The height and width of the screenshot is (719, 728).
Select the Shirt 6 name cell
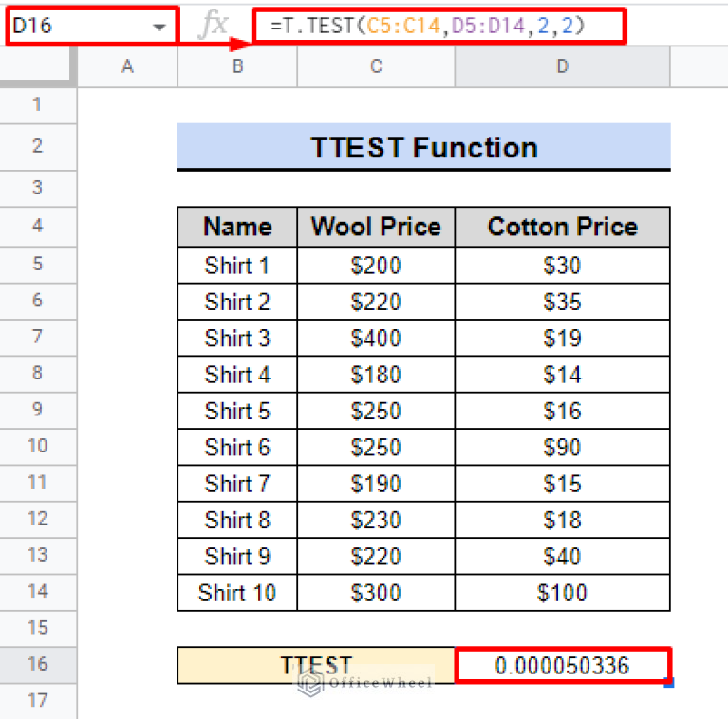237,447
